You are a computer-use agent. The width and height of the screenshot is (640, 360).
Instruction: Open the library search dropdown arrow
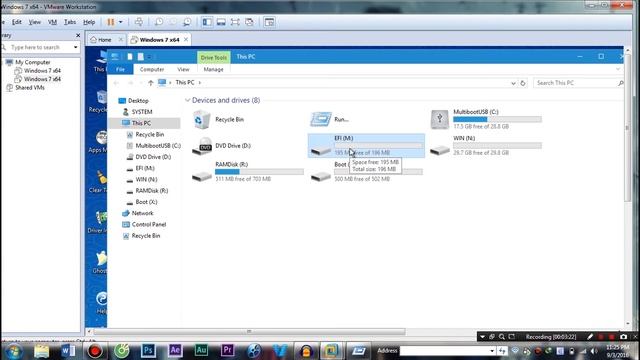coord(76,47)
